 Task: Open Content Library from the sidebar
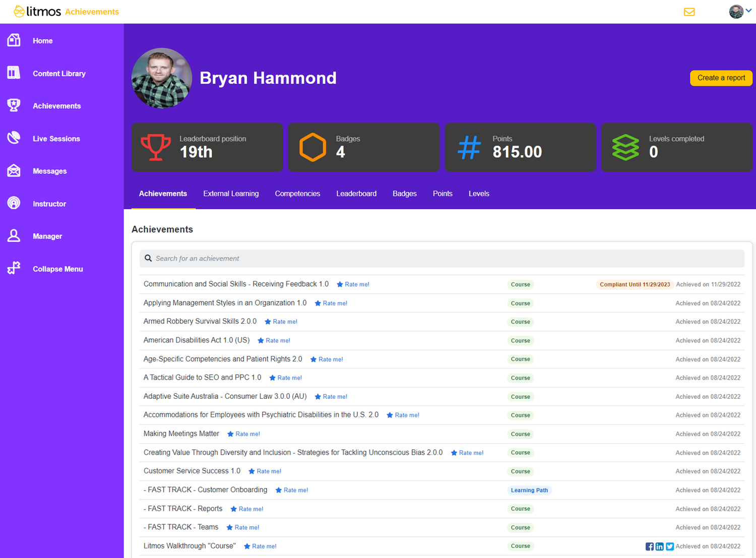(x=58, y=74)
